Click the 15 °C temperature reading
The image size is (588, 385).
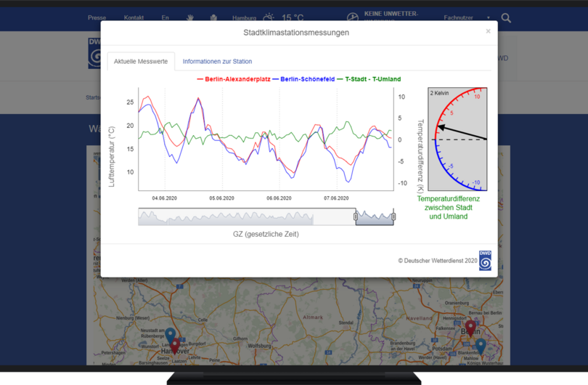(x=293, y=17)
